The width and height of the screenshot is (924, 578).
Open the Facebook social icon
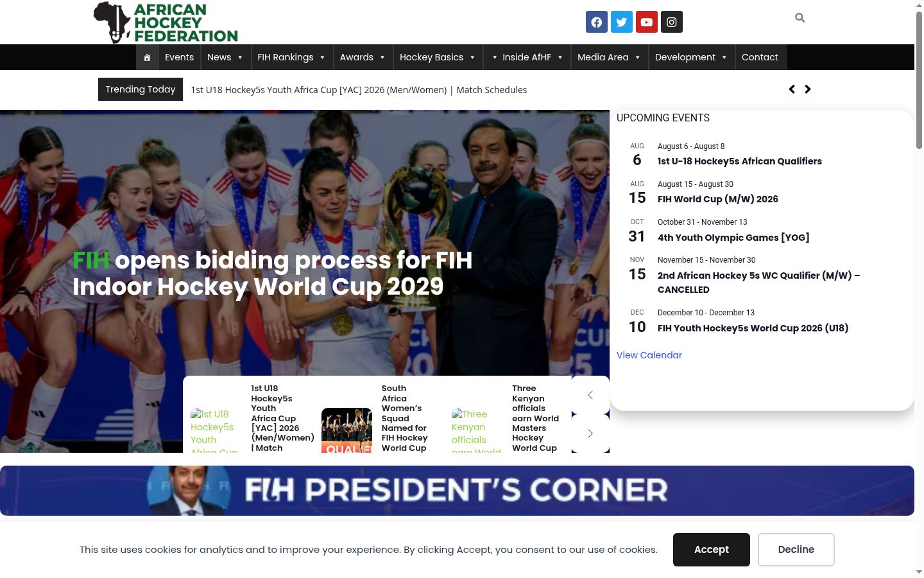tap(597, 22)
